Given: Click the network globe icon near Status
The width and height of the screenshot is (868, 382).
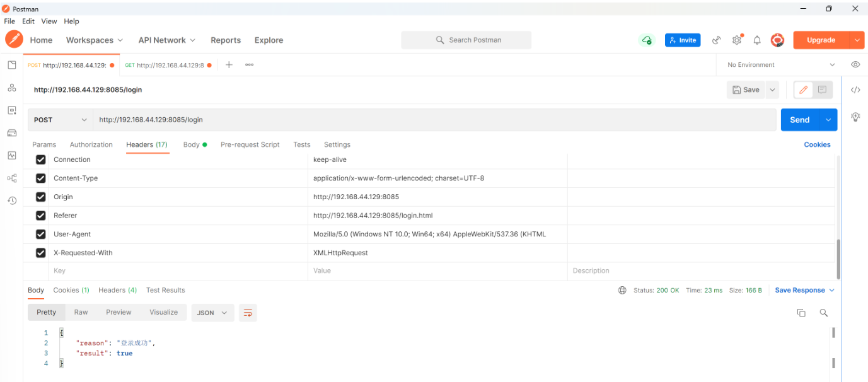Looking at the screenshot, I should [x=622, y=290].
